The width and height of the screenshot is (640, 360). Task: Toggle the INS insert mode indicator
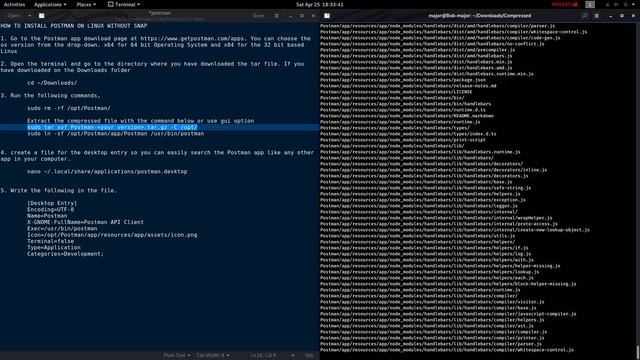pos(309,355)
